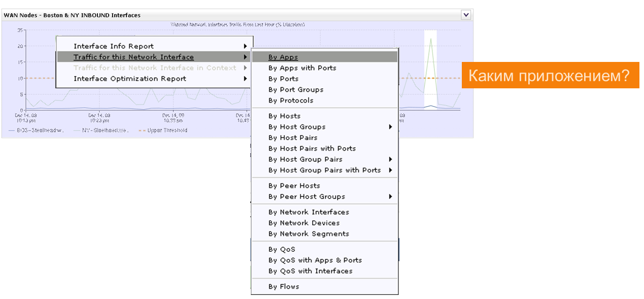
Task: Select By Hosts menu item
Action: [x=284, y=116]
